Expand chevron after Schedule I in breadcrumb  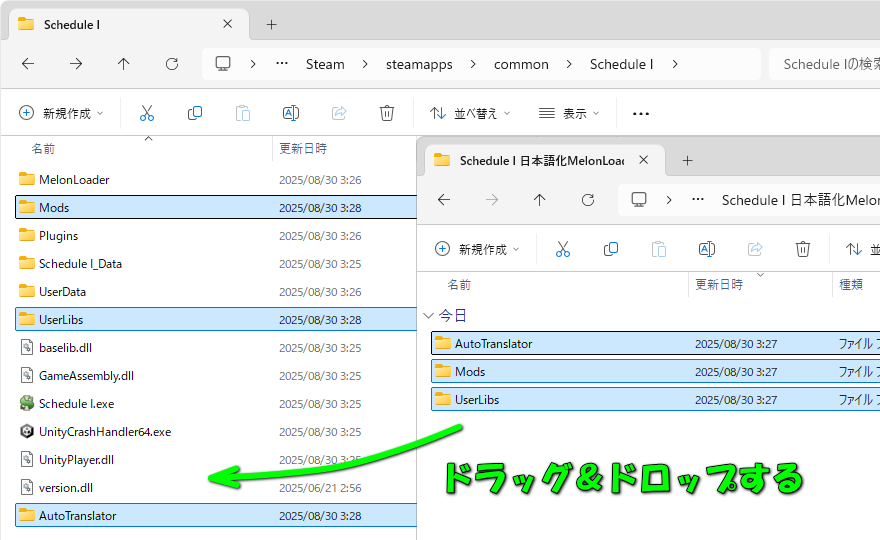coord(675,64)
